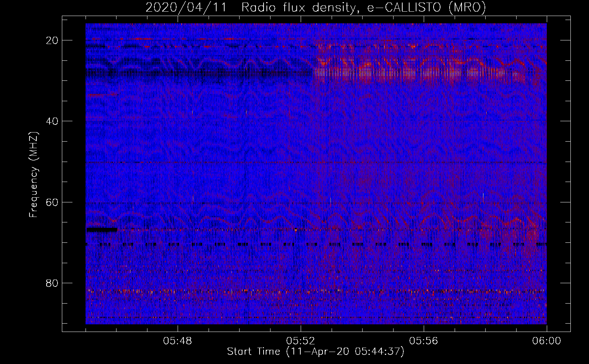Click the plot title "2020/04/11 Radio flux density, e-CALLISTO (MRO)"

(x=316, y=7)
